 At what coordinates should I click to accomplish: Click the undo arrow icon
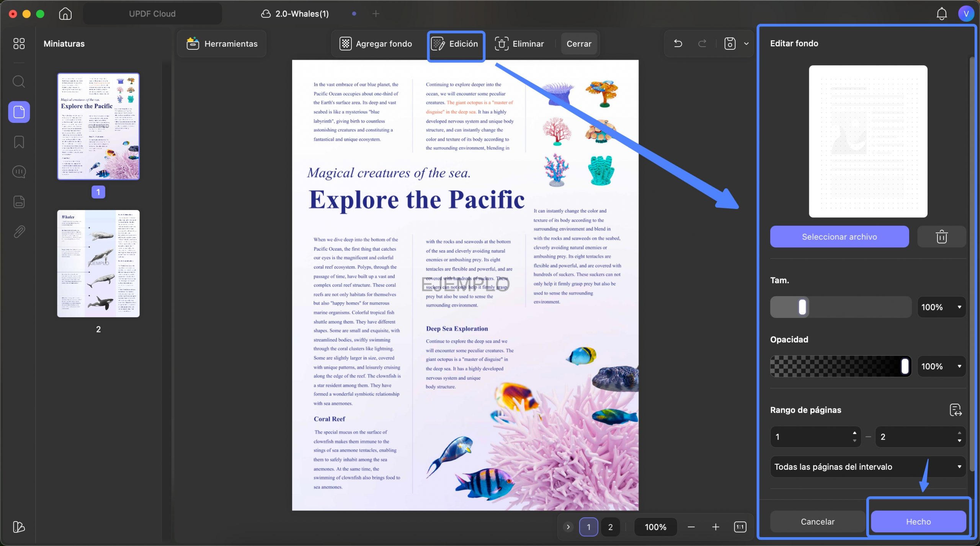pyautogui.click(x=678, y=44)
